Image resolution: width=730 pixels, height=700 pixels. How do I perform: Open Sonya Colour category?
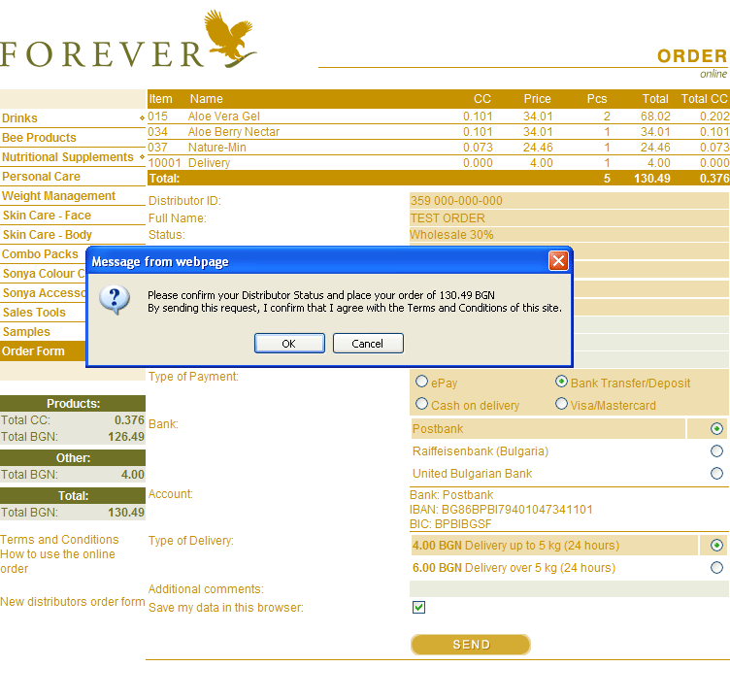click(x=44, y=274)
